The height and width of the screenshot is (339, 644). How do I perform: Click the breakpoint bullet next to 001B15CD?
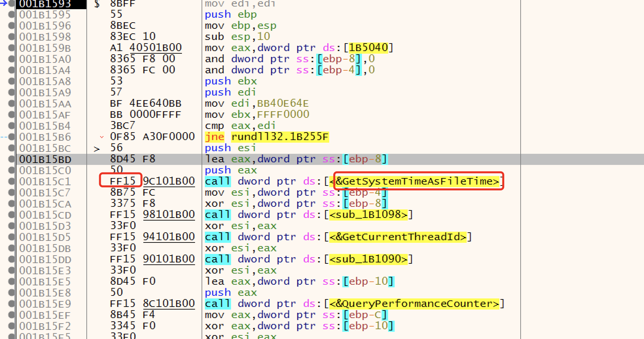(11, 215)
